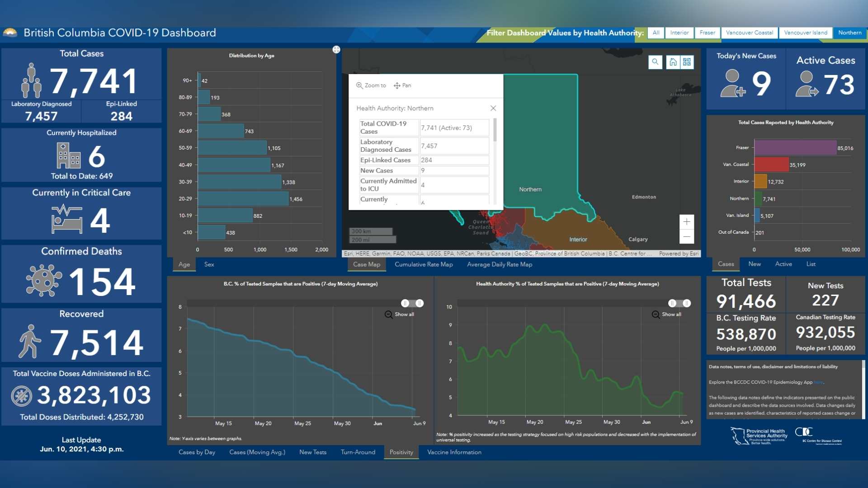Image resolution: width=868 pixels, height=488 pixels.
Task: Click Pan in the map popup
Action: tap(402, 85)
